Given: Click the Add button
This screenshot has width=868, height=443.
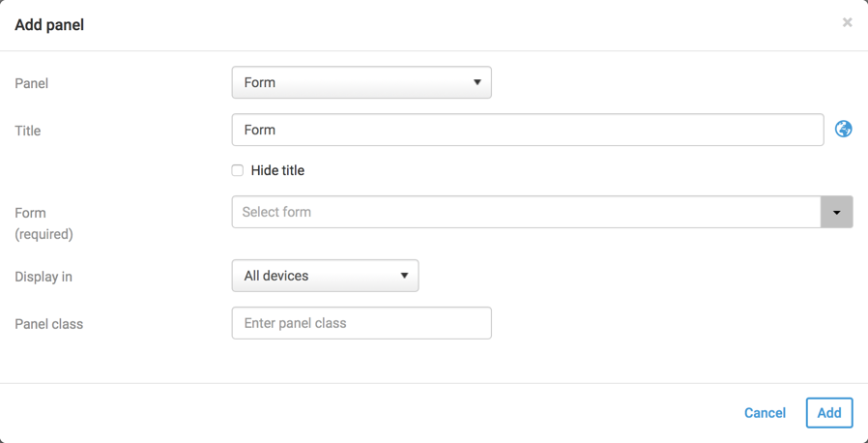Looking at the screenshot, I should coord(828,413).
